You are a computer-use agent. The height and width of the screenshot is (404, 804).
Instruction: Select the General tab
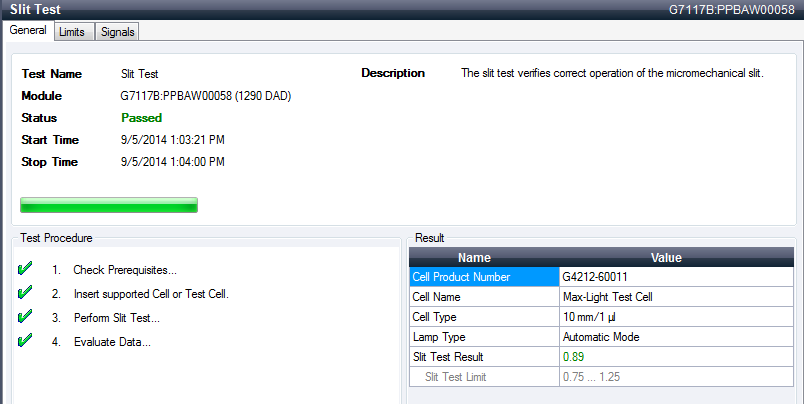[x=28, y=31]
